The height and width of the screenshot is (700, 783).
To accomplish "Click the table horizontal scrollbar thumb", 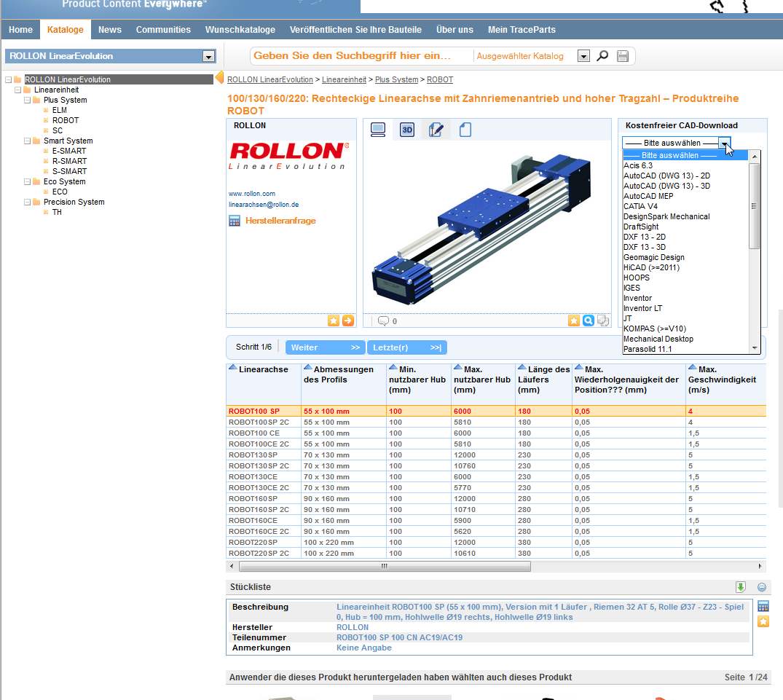I will coord(385,566).
